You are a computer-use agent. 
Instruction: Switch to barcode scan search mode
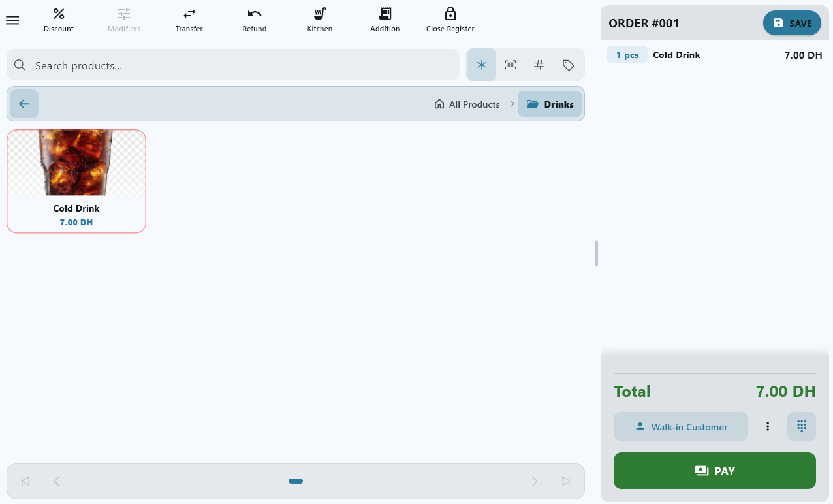point(511,65)
